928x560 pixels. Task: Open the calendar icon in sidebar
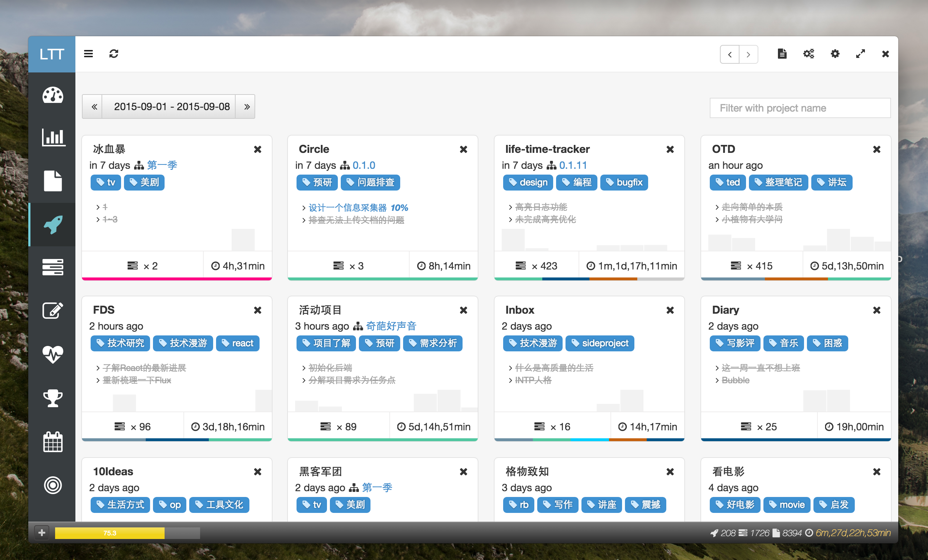[53, 442]
